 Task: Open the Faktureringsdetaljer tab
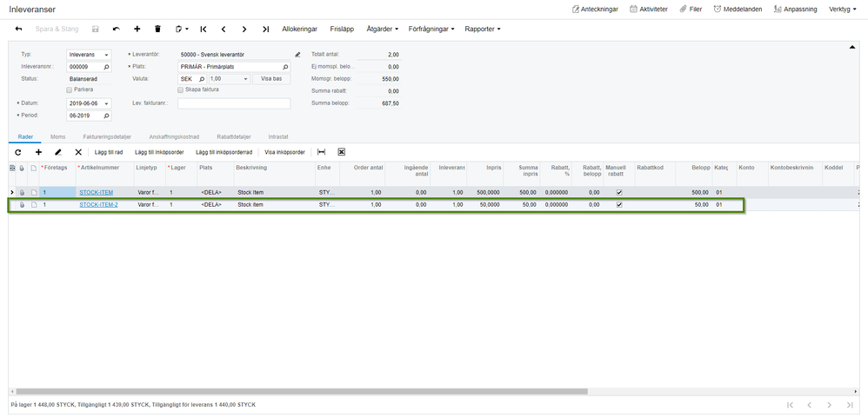coord(107,136)
